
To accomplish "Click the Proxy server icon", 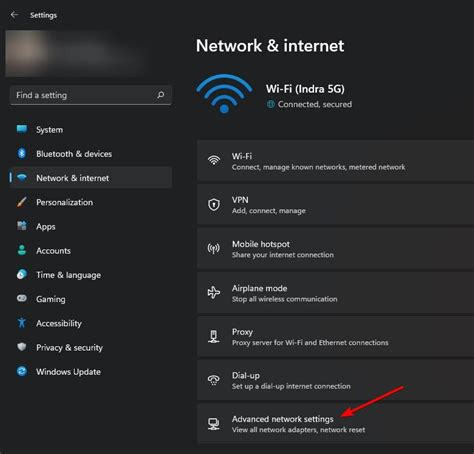I will (214, 337).
